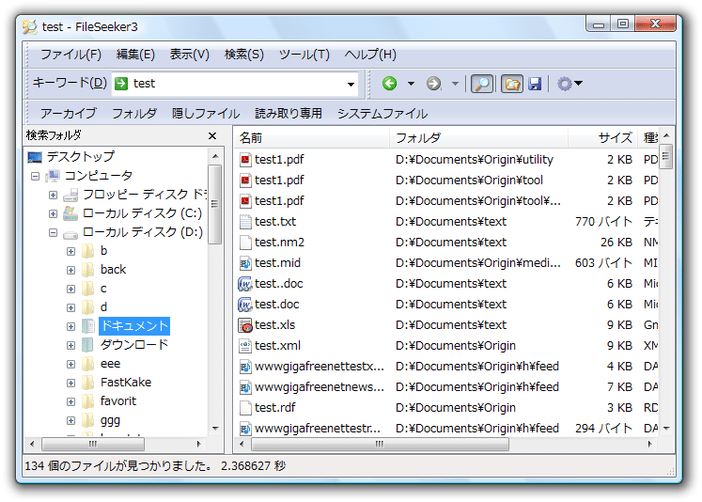This screenshot has width=702, height=502.
Task: Toggle the フォルダ attribute filter
Action: pos(134,113)
